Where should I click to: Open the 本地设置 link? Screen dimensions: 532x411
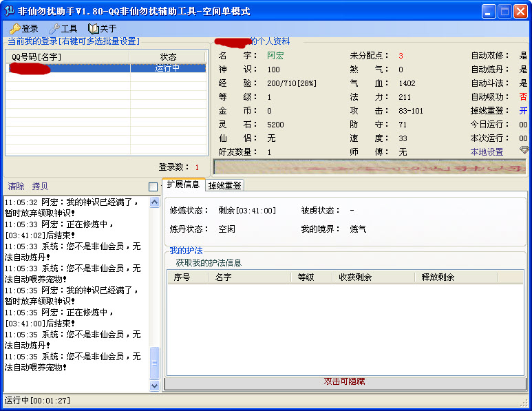[x=487, y=151]
